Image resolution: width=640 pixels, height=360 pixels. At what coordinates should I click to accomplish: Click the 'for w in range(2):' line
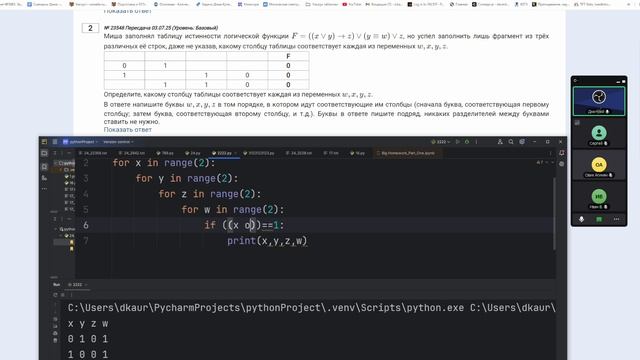[233, 210]
